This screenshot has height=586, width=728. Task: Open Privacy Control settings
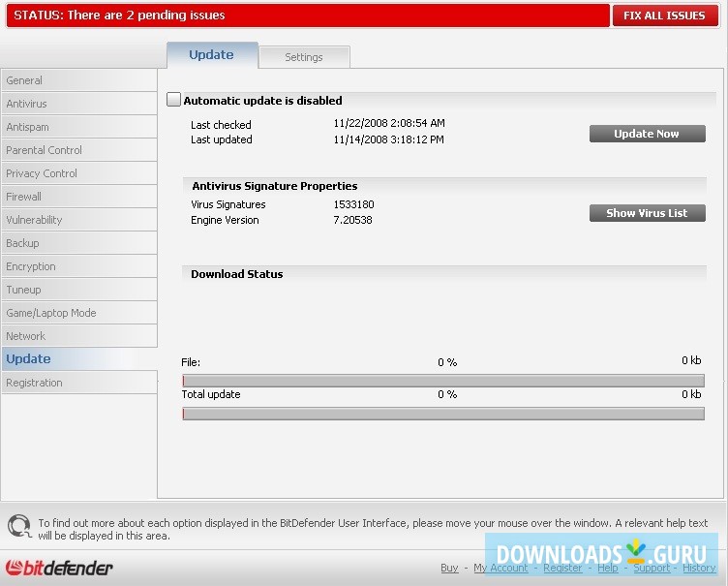click(x=79, y=173)
